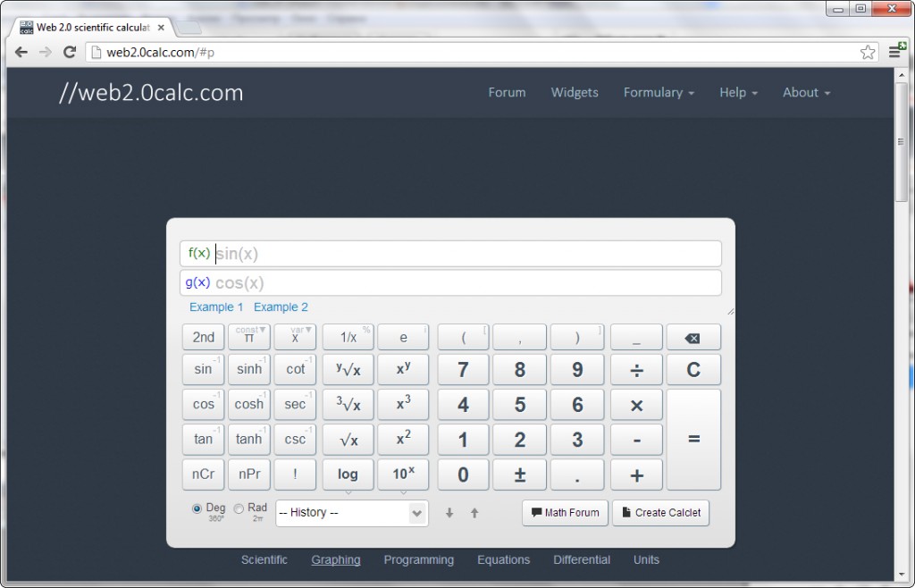Click the plus operator key
This screenshot has width=915, height=588.
636,475
